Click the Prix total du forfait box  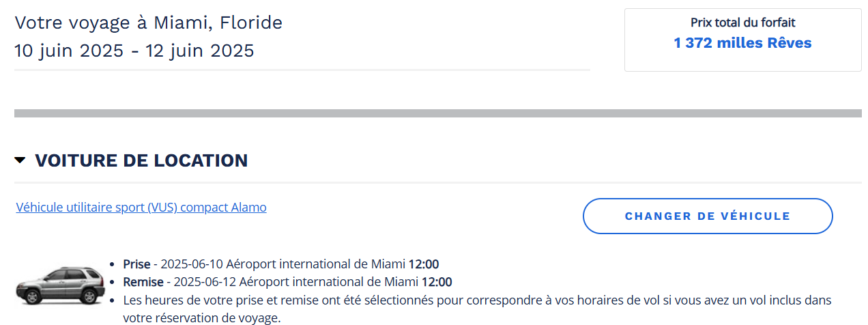coord(742,40)
